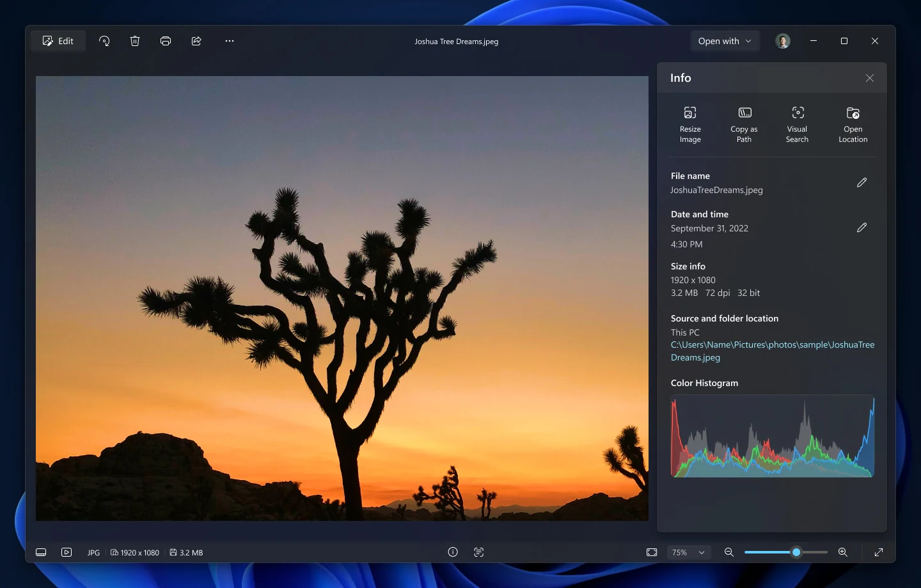Click the September 31, 2022 date text
Image resolution: width=921 pixels, height=588 pixels.
coord(709,228)
